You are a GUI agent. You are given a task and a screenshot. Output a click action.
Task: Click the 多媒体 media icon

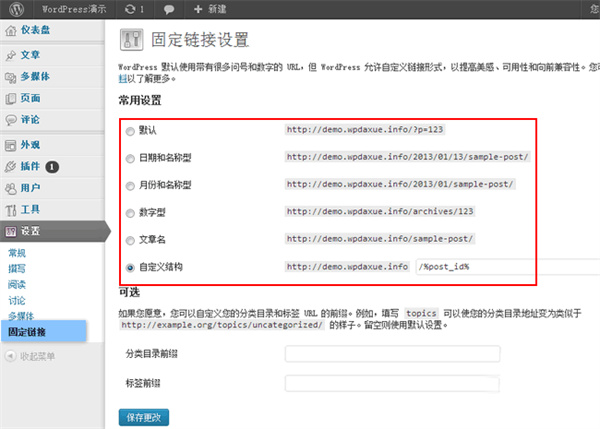pyautogui.click(x=11, y=77)
